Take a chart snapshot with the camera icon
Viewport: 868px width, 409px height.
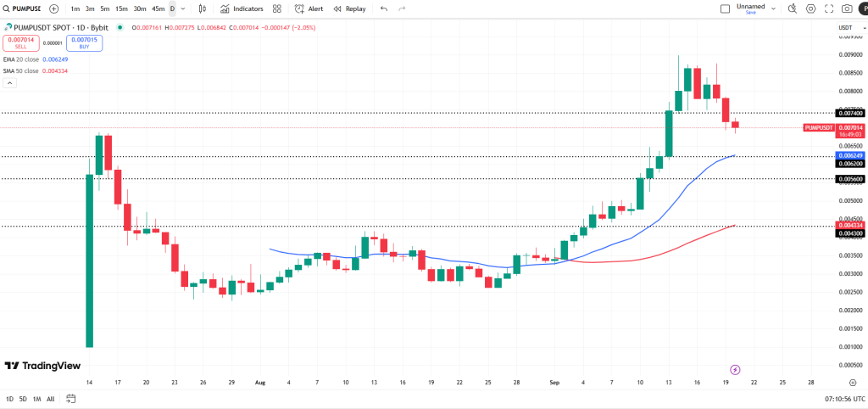point(847,8)
